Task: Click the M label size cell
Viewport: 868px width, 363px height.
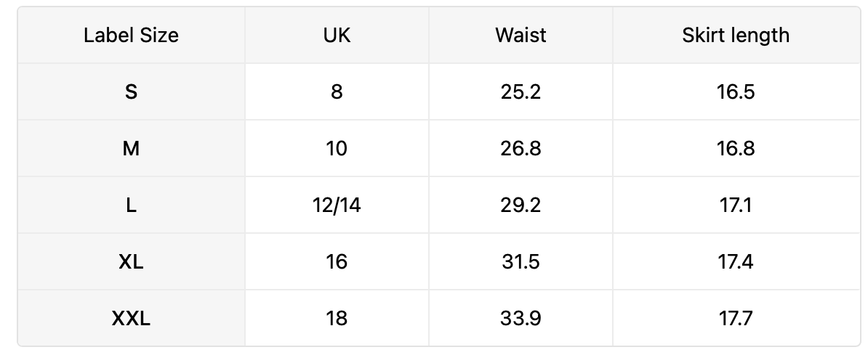Action: [131, 149]
